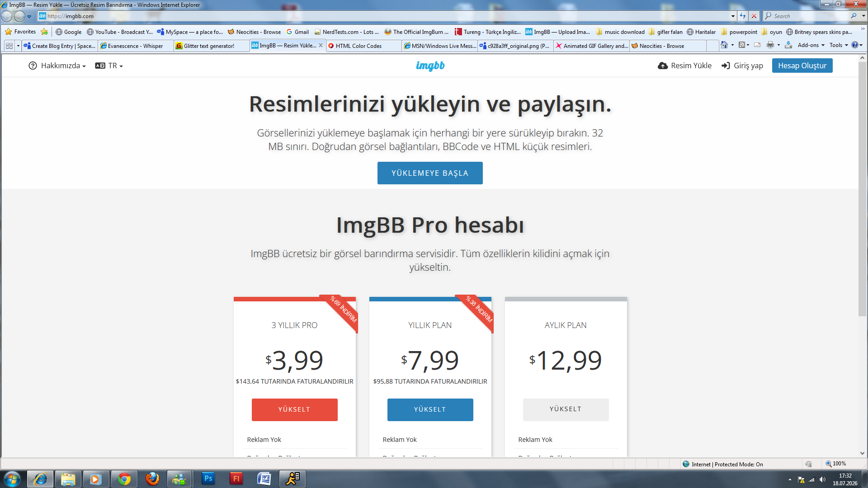Open Firefox from the taskbar

point(152,479)
